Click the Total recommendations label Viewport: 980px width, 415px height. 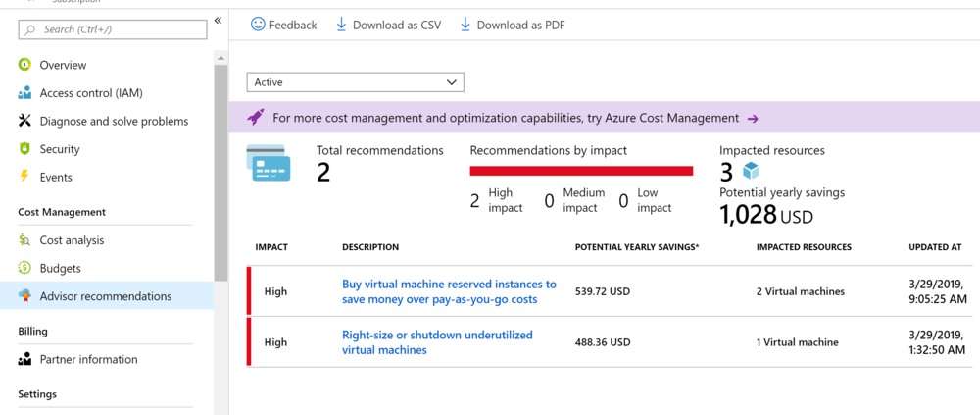[380, 150]
